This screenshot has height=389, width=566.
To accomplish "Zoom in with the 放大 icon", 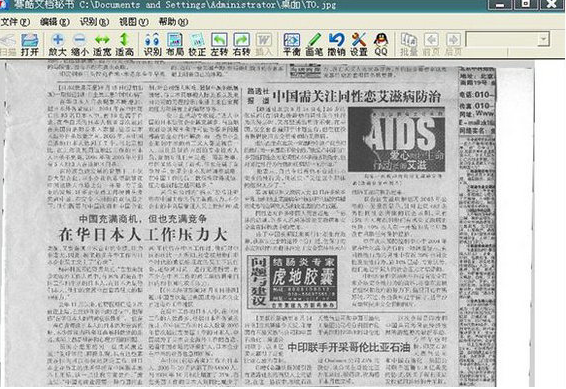I will click(x=58, y=45).
